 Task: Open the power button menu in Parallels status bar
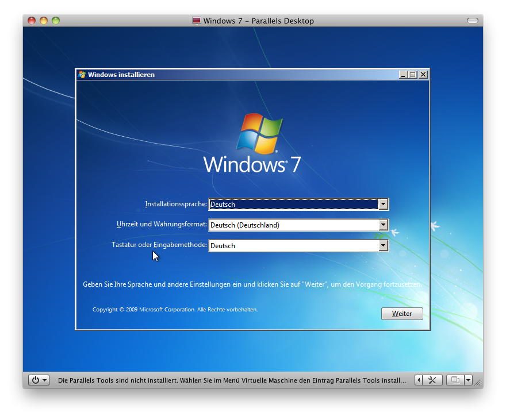39,380
